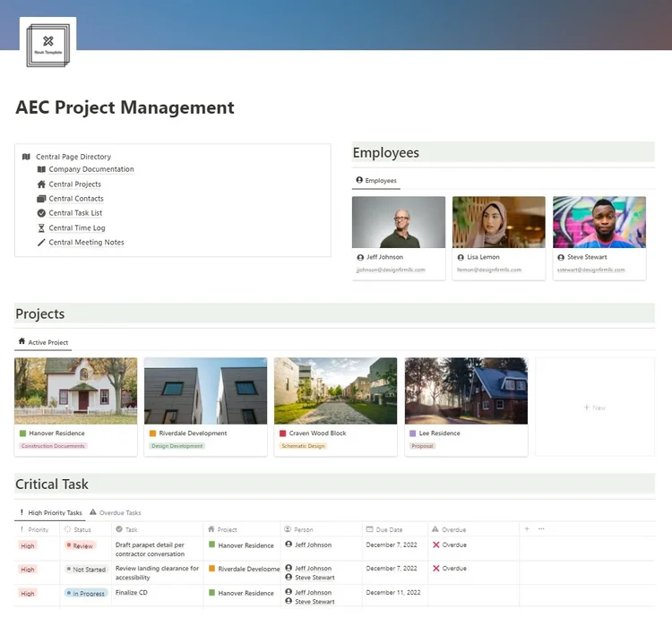This screenshot has width=672, height=626.
Task: Click the Design Development phase tag
Action: click(177, 446)
